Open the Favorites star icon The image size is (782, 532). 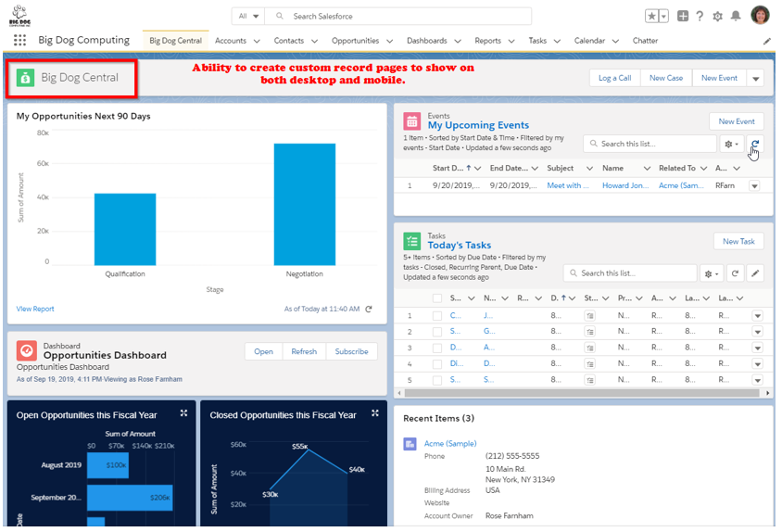[651, 16]
